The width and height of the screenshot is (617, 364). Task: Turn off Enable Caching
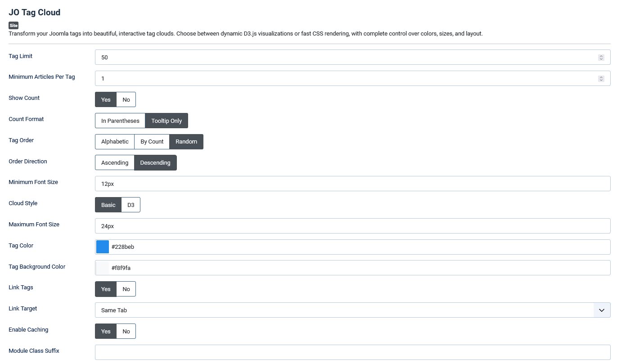click(x=126, y=332)
